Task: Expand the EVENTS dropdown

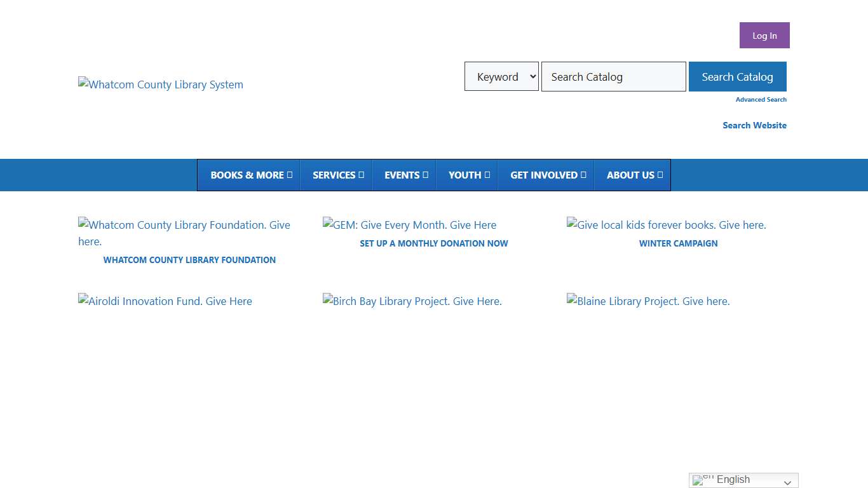Action: 405,175
